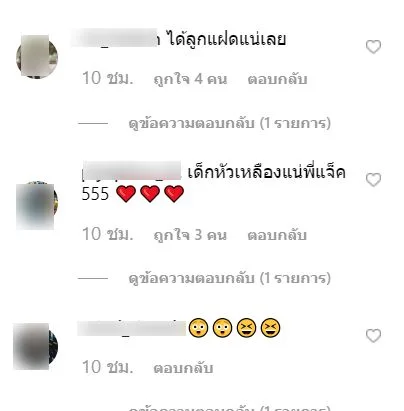This screenshot has width=404, height=411.
Task: View who liked: ถูกใจ 3 คน
Action: [190, 235]
